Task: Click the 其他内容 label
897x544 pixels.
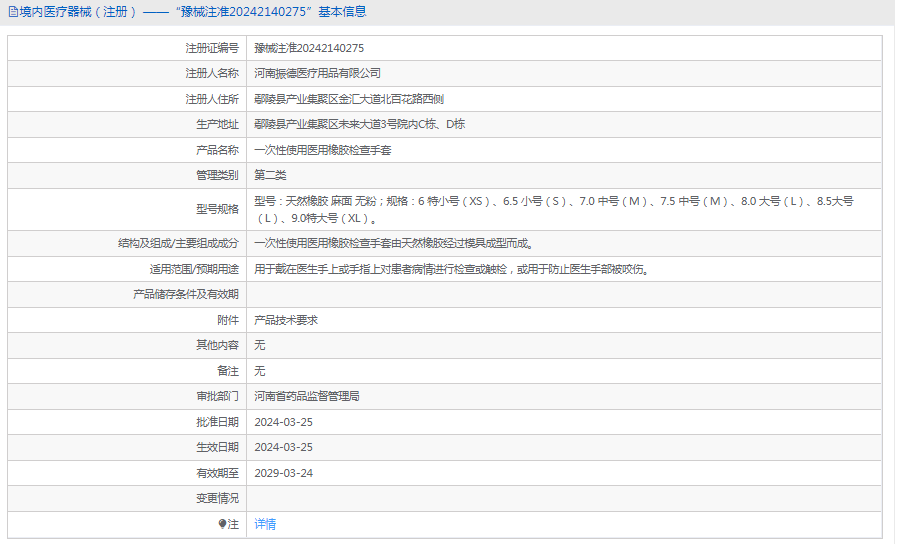Action: [x=217, y=345]
